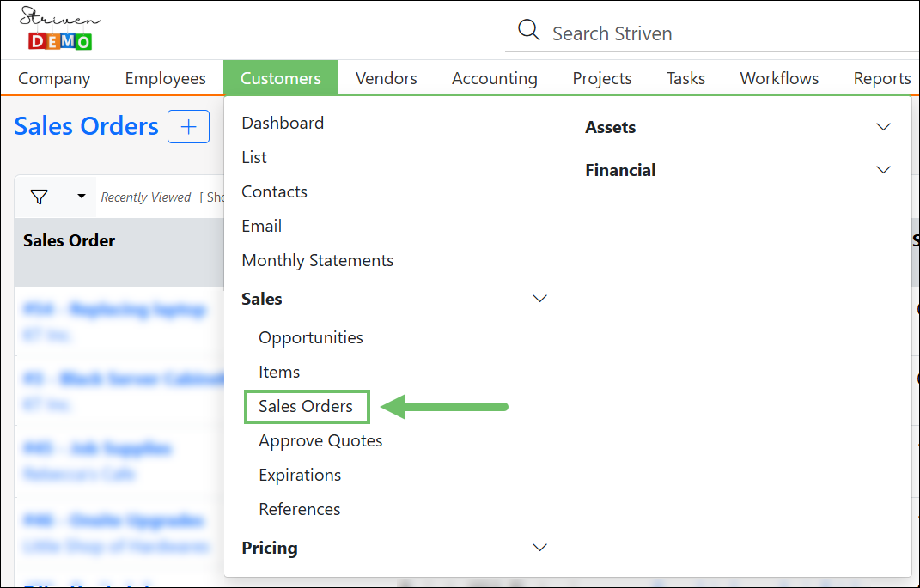Click the Assets section heading

tap(610, 127)
